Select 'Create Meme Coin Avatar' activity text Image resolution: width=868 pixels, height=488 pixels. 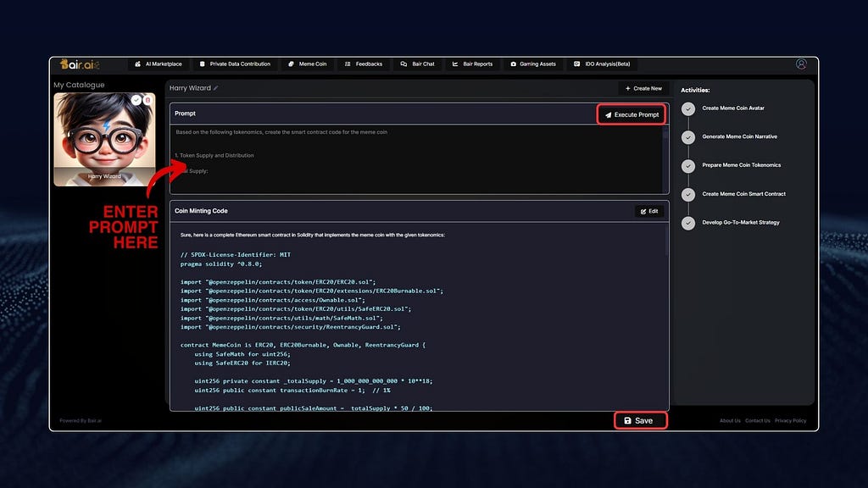733,108
